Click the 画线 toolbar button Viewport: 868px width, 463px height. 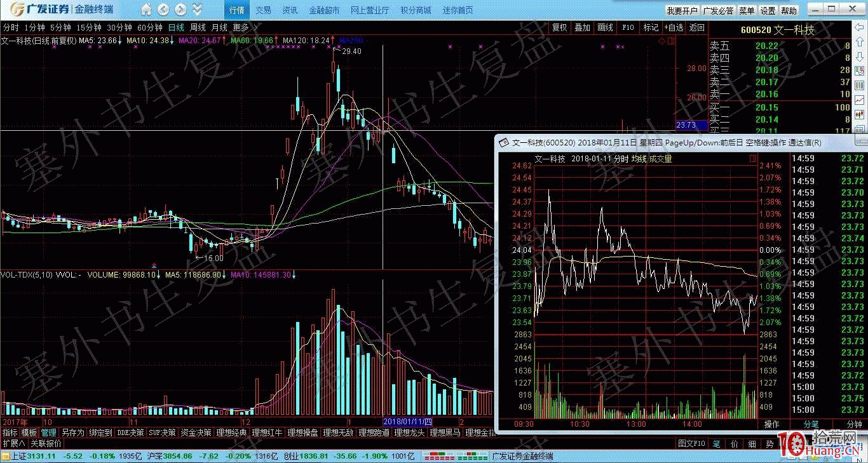[x=605, y=27]
